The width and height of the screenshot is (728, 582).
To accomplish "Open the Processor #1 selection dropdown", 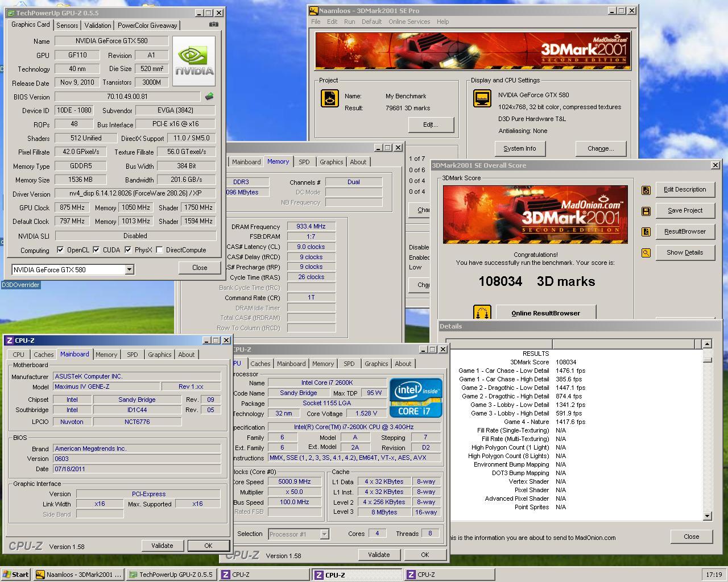I will (x=324, y=534).
